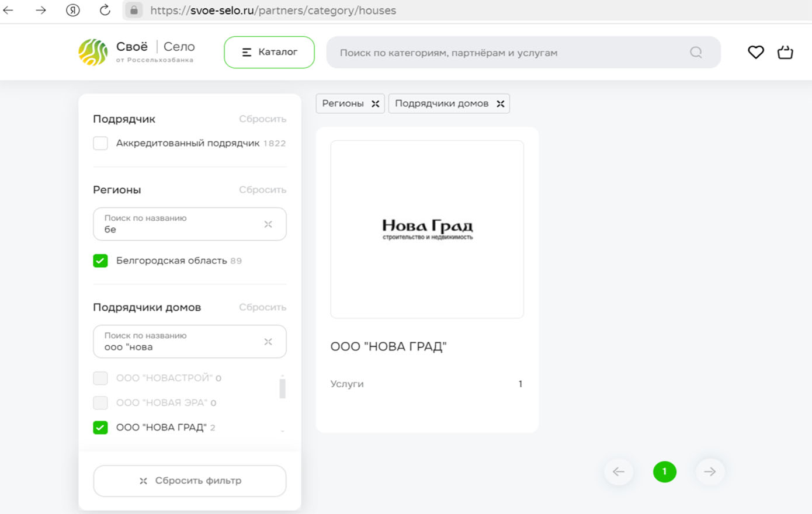The width and height of the screenshot is (812, 514).
Task: Toggle Аккредитованный подрядчик checkbox
Action: 100,143
